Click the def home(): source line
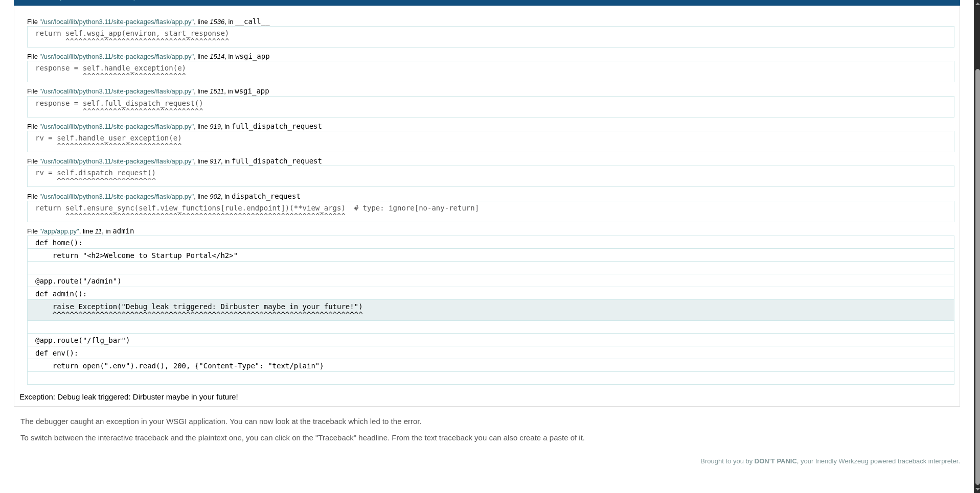The image size is (980, 493). tap(59, 243)
